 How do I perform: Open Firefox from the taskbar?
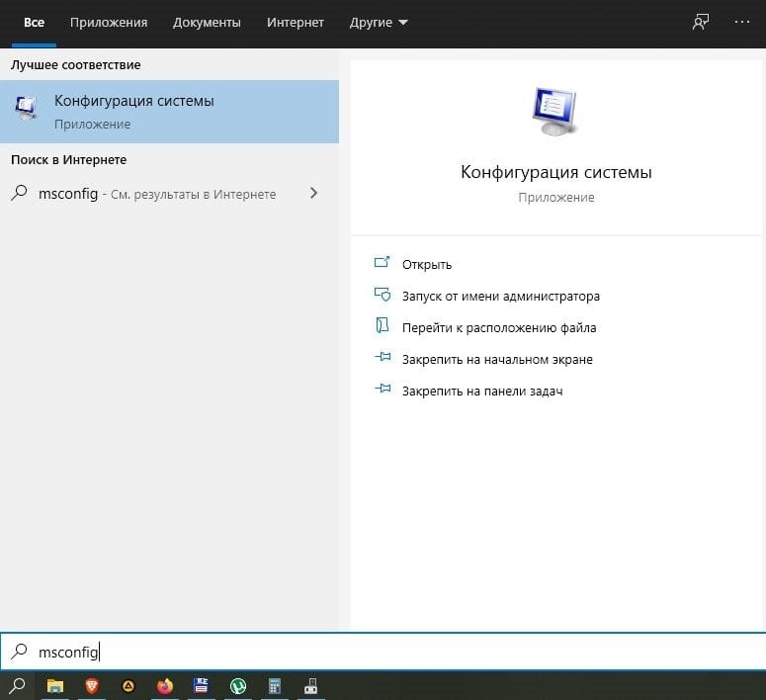pyautogui.click(x=165, y=686)
